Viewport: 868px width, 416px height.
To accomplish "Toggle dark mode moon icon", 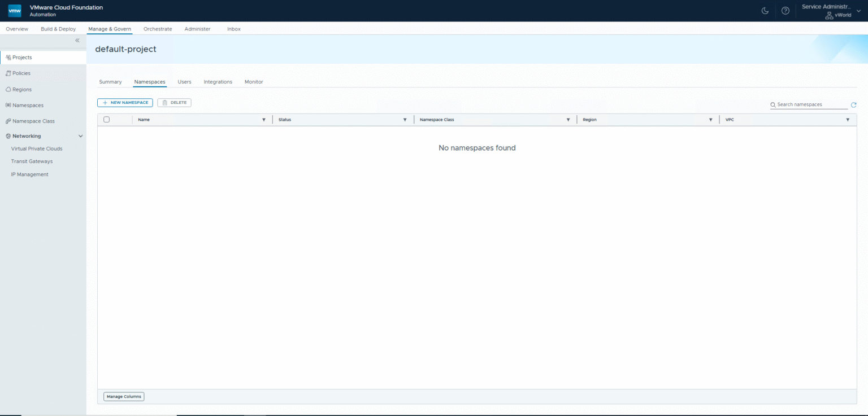I will coord(765,11).
